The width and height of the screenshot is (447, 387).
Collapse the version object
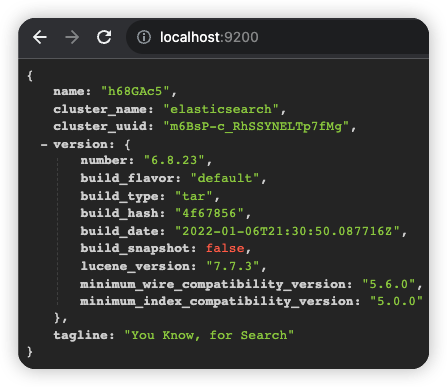point(44,145)
